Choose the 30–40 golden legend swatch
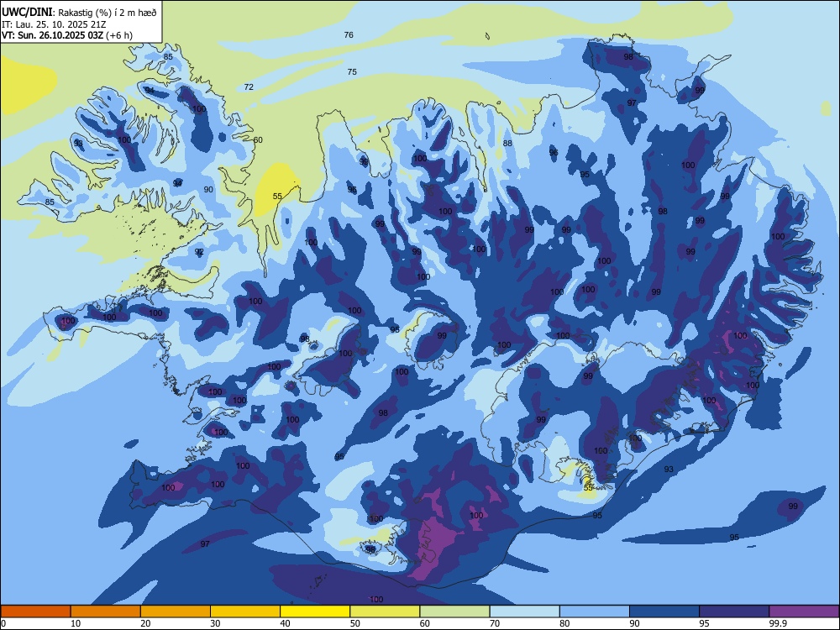840x630 pixels. tap(245, 612)
